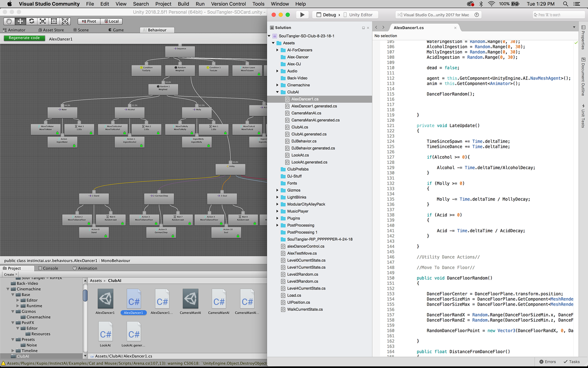Select the Hand tool in Unity toolbar
The image size is (588, 368).
point(9,21)
